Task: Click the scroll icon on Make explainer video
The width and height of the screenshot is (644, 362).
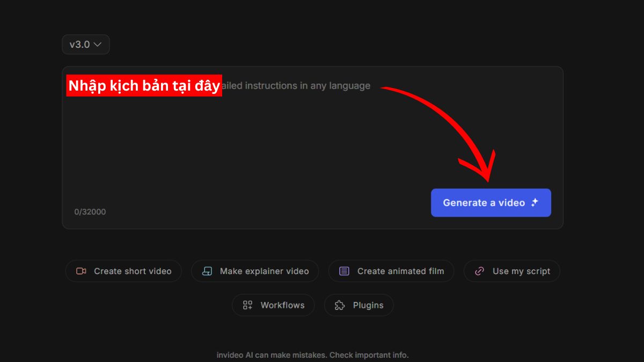Action: point(207,271)
